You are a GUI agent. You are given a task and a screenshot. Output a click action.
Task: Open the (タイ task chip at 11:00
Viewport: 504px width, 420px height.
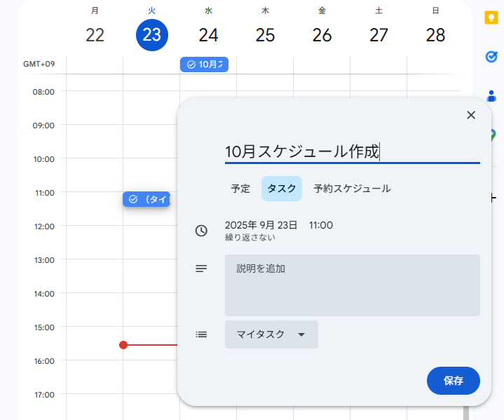pyautogui.click(x=147, y=199)
